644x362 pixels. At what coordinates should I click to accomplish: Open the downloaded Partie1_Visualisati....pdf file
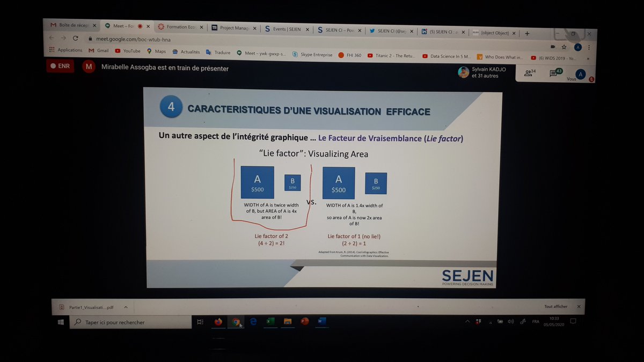point(86,307)
